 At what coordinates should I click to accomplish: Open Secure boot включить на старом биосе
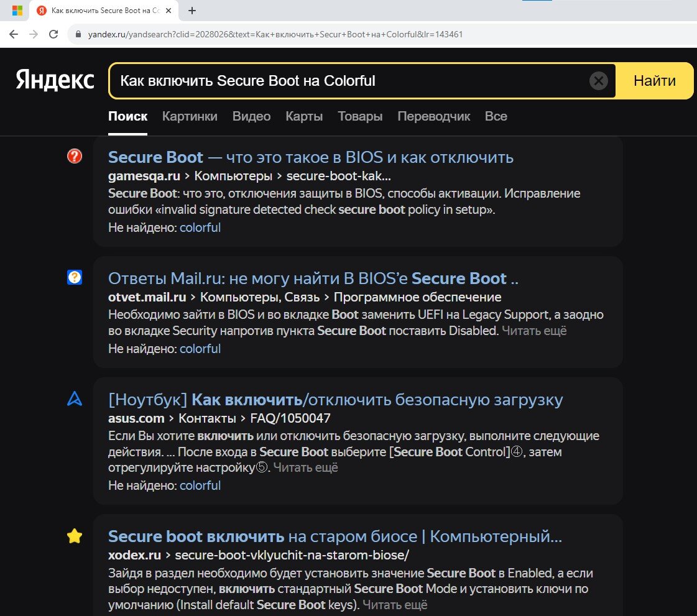click(335, 537)
